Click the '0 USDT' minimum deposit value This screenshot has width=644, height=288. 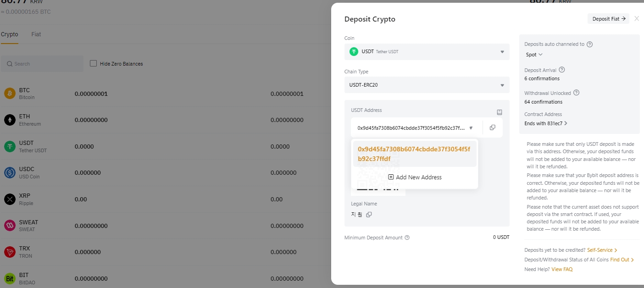[501, 237]
